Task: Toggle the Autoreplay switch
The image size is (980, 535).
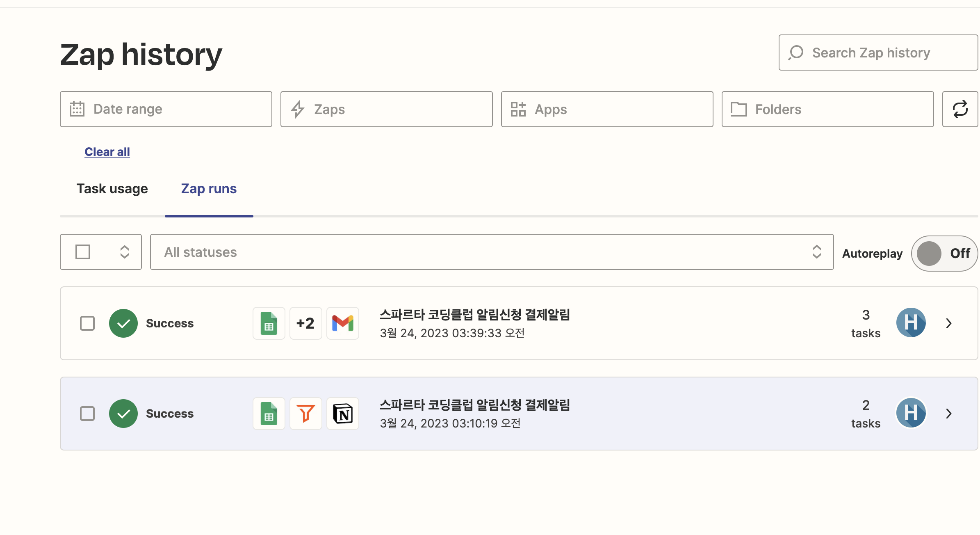Action: [x=944, y=254]
